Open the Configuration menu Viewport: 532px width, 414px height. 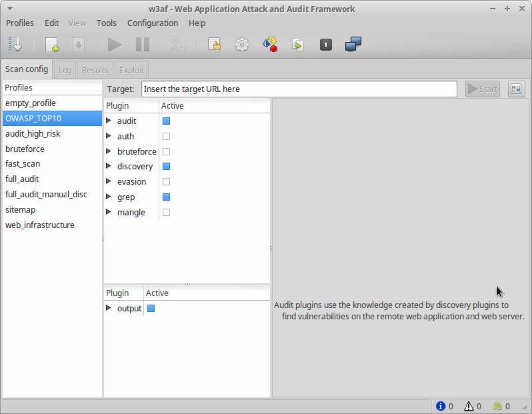[x=153, y=23]
